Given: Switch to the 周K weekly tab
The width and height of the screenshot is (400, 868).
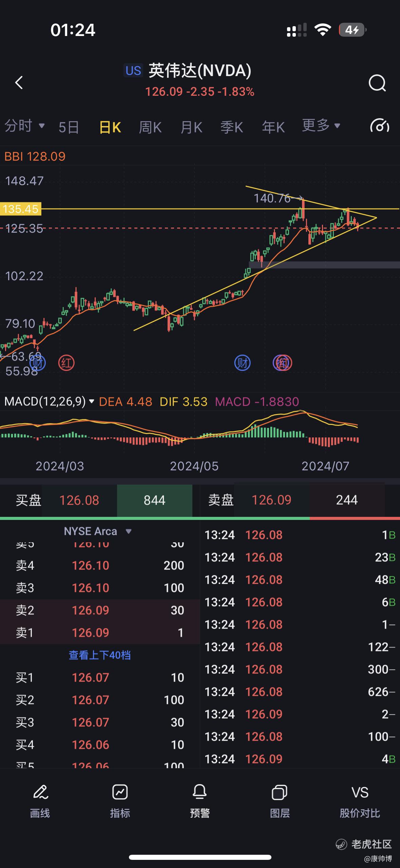Looking at the screenshot, I should pos(150,127).
